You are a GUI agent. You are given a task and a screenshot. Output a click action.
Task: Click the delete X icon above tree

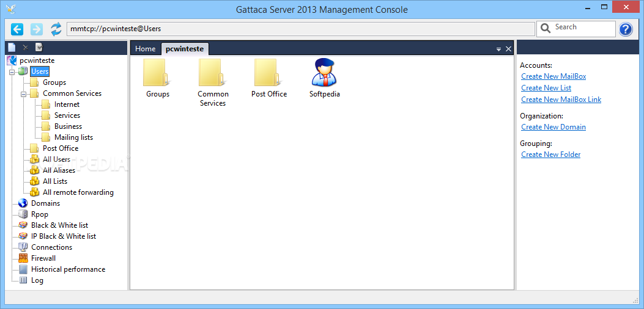point(25,48)
